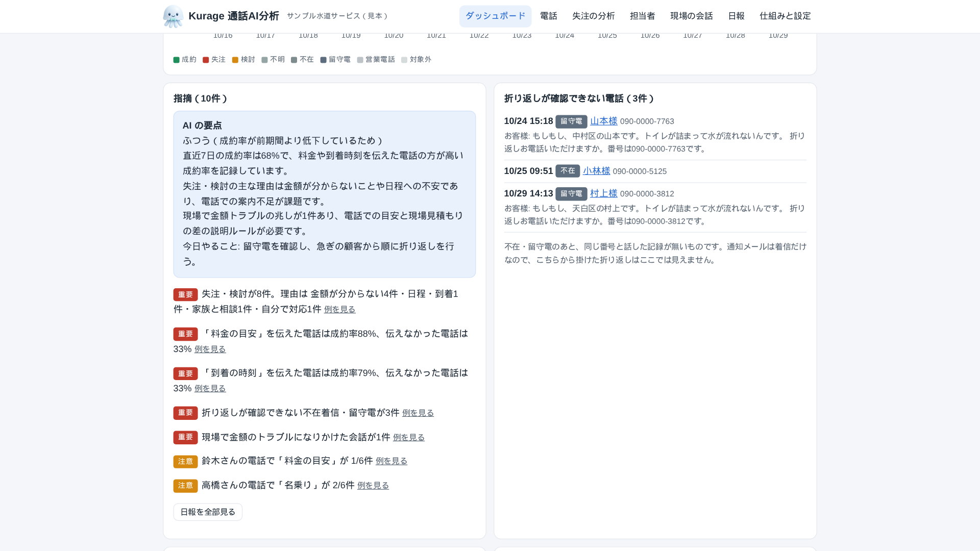Open 例を見る for 不在着信・留守電が3件
980x551 pixels.
(x=418, y=413)
